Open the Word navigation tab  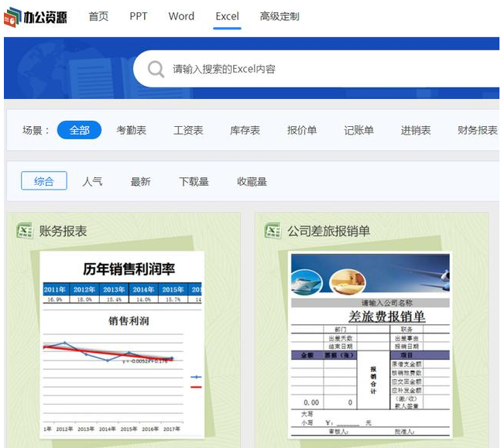click(181, 16)
